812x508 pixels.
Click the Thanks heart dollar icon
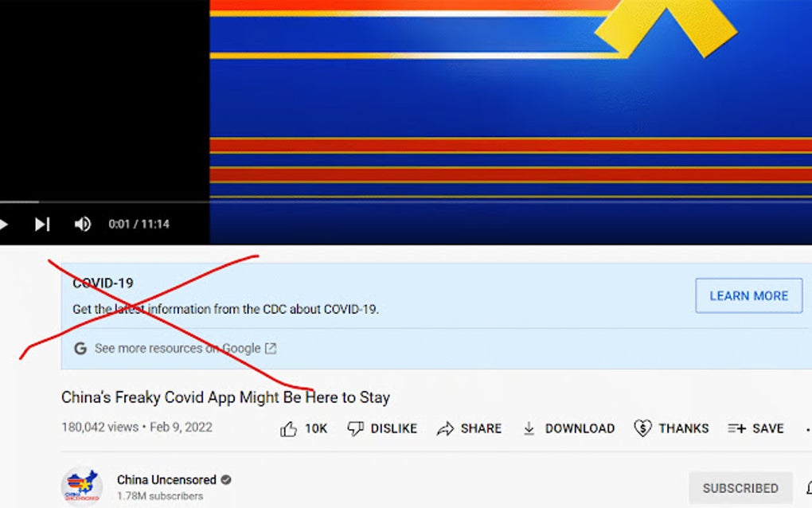point(642,428)
